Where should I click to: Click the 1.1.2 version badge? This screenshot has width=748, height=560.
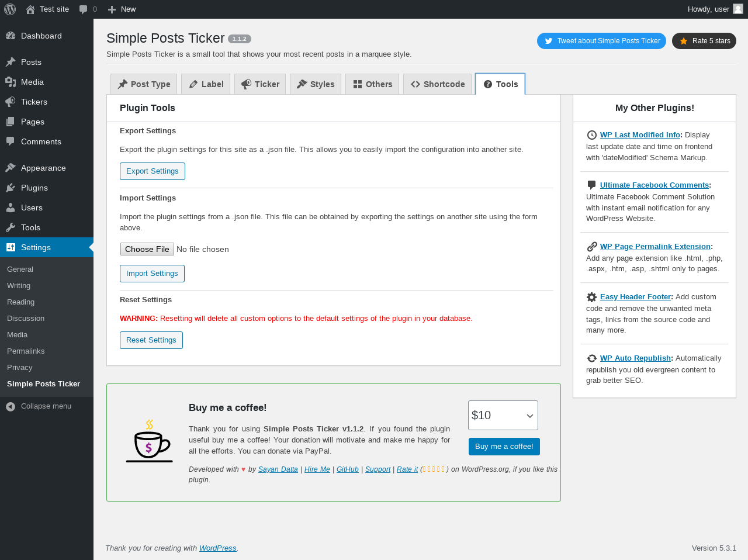point(240,39)
